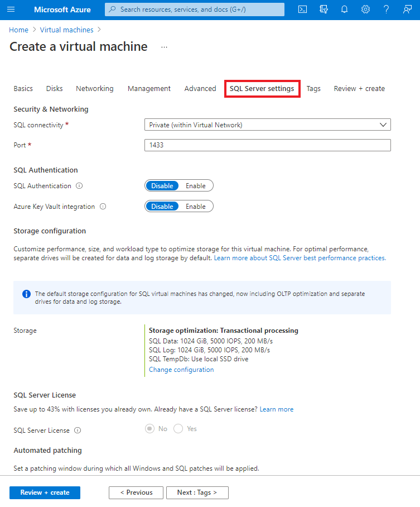Screen dimensions: 420x507
Task: Open the Help question mark icon
Action: point(387,9)
